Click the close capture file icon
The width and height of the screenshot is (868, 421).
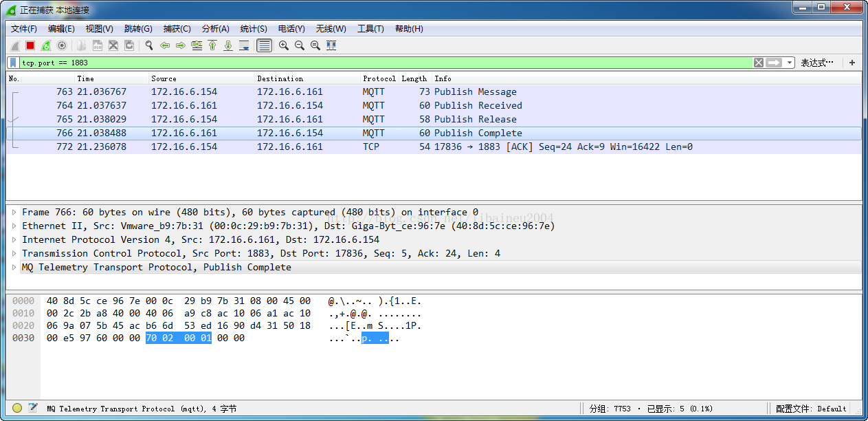point(113,45)
